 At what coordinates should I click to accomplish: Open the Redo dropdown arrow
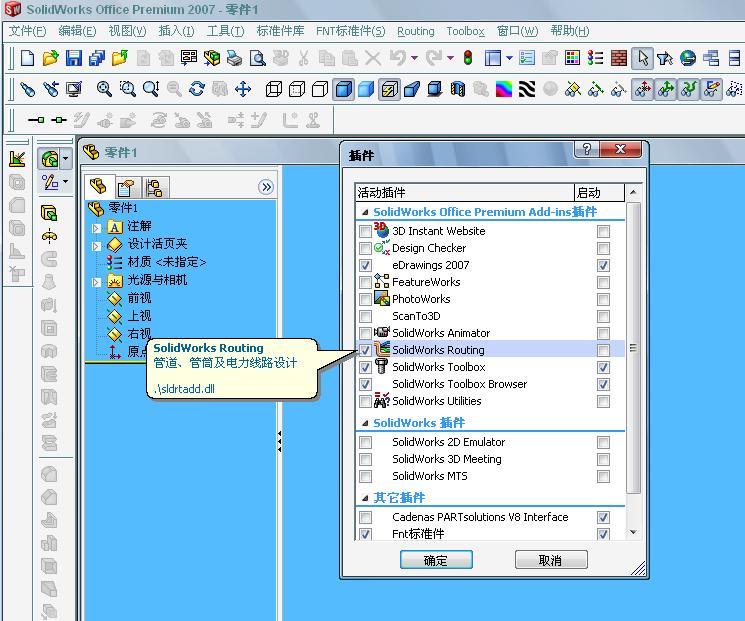click(x=450, y=58)
